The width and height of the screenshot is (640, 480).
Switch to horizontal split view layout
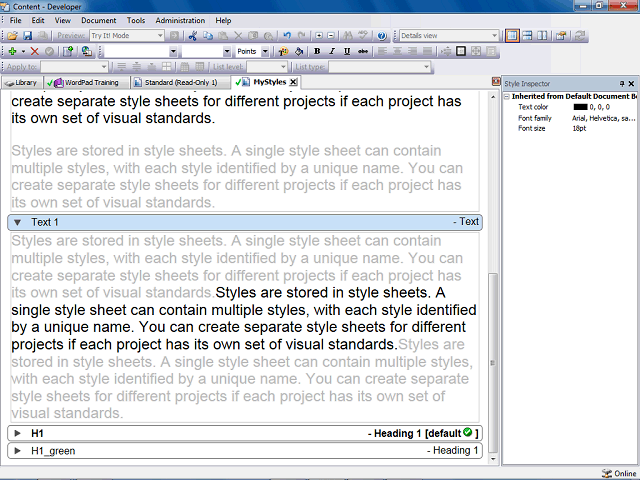pos(527,36)
